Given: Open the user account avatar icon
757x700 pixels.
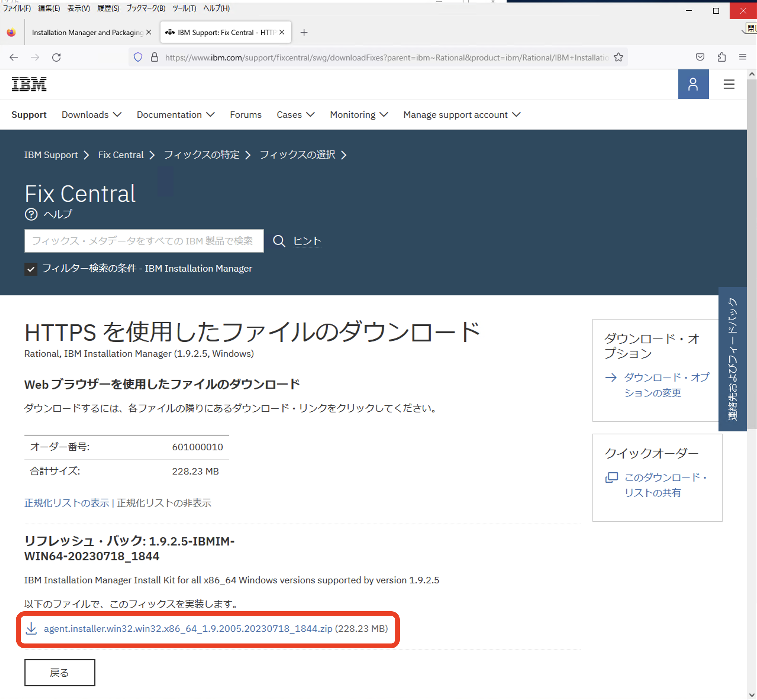Looking at the screenshot, I should 693,84.
